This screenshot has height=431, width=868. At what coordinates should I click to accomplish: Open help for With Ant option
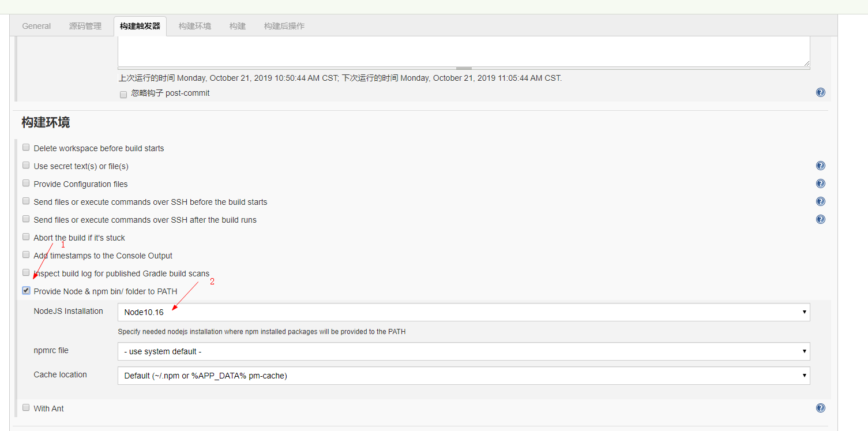pos(820,408)
